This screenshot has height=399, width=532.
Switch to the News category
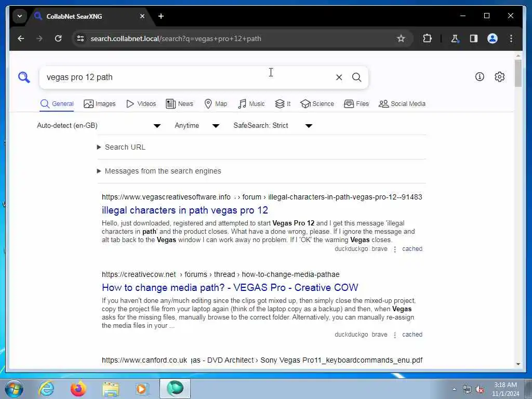[x=179, y=104]
